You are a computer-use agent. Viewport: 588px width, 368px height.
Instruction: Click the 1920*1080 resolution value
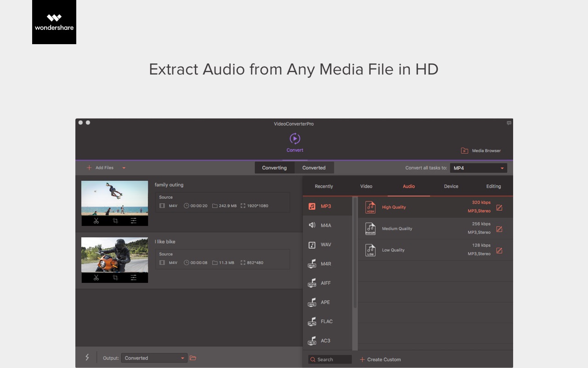[x=258, y=206]
